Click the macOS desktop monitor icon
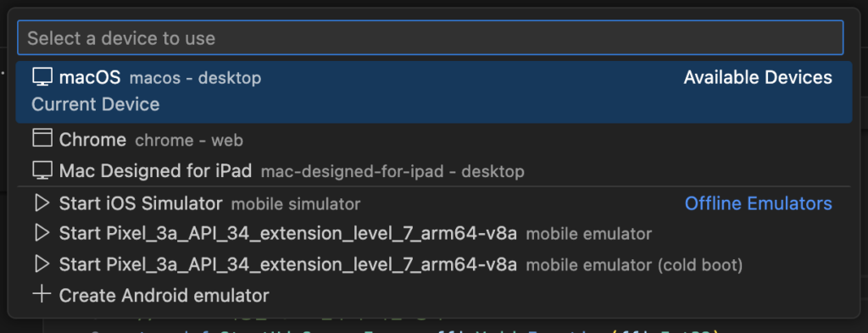This screenshot has height=333, width=868. [x=42, y=77]
